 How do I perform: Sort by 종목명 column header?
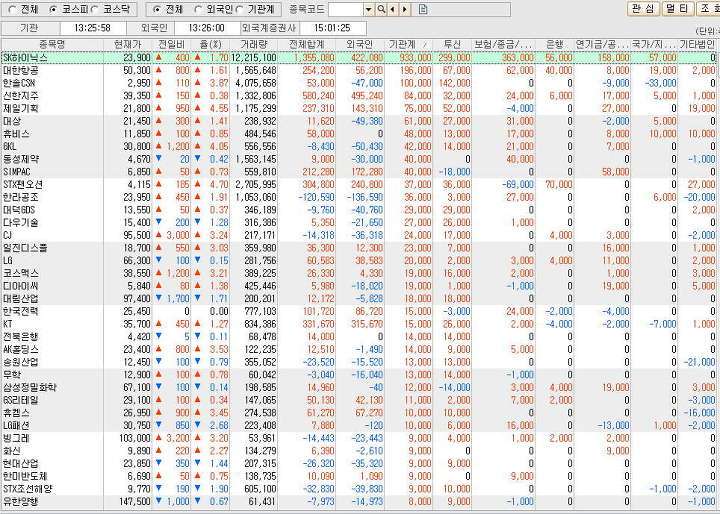coord(52,45)
